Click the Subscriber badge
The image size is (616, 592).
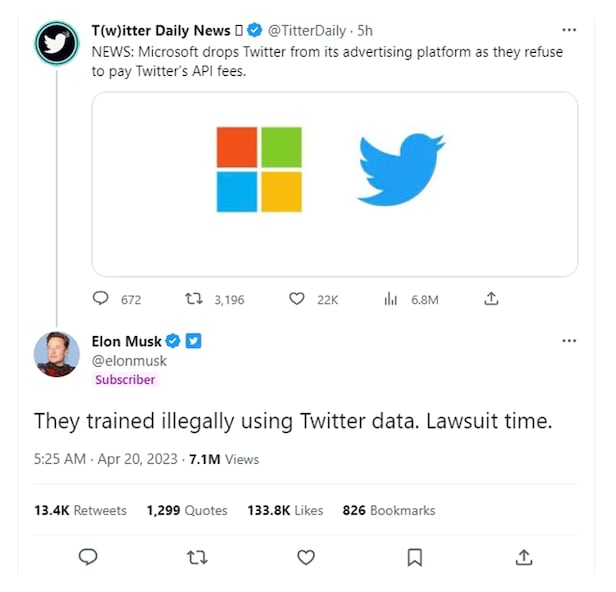[125, 380]
